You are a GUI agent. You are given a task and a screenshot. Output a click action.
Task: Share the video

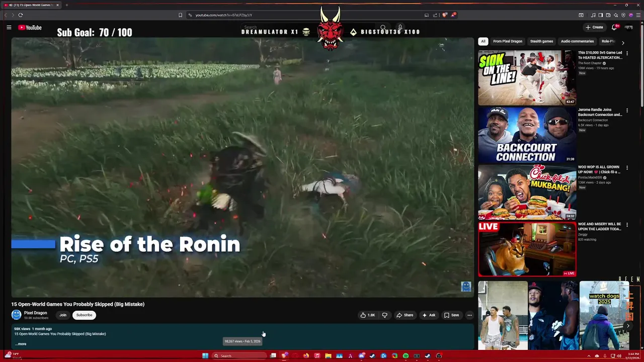[x=405, y=315]
